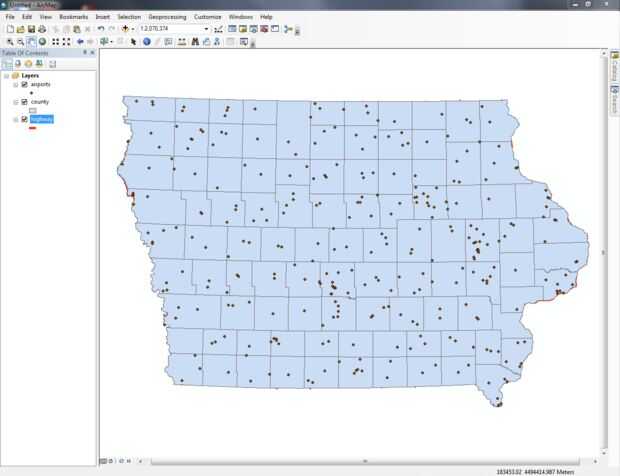The image size is (620, 476).
Task: Switch to List By Selection
Action: tap(39, 64)
